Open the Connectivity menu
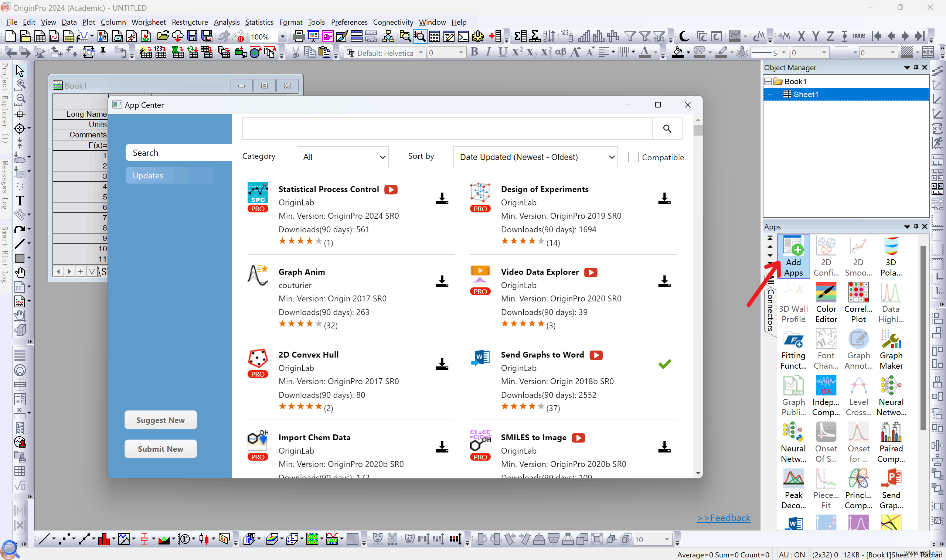Viewport: 946px width, 560px height. tap(393, 22)
